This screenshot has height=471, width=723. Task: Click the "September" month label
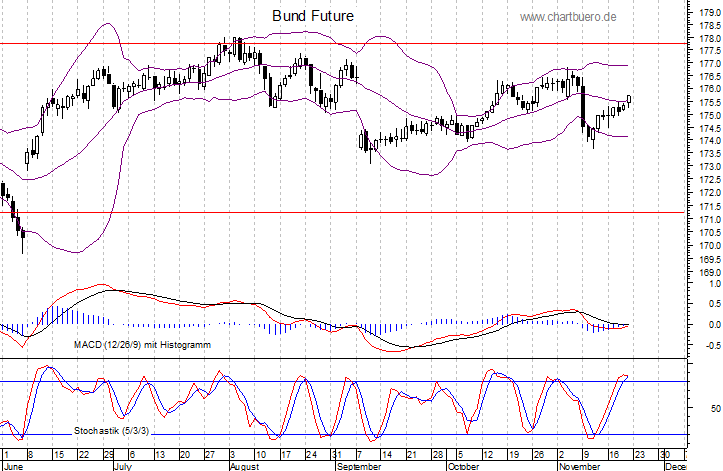click(x=359, y=466)
